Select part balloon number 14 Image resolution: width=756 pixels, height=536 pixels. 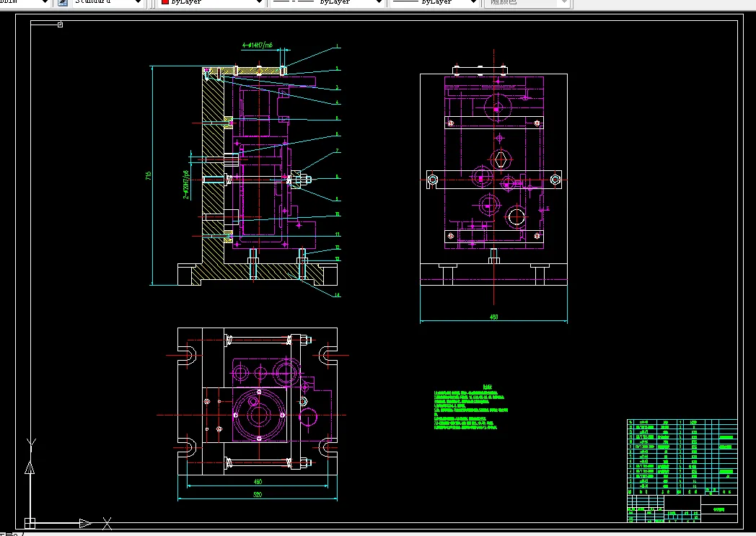(337, 295)
